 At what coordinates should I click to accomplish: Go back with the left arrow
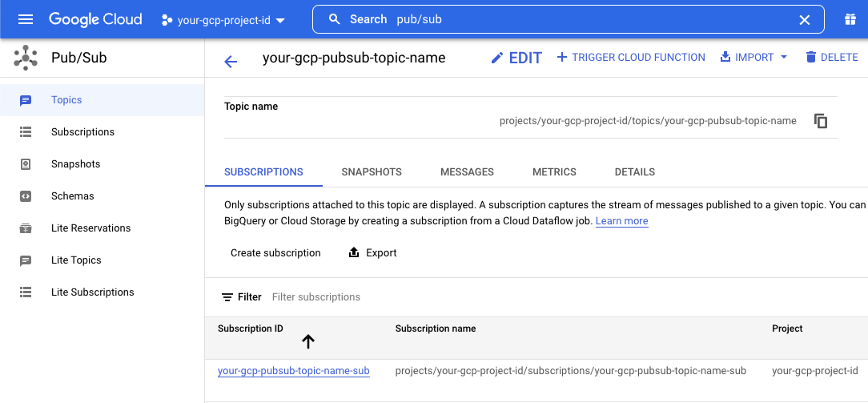(231, 62)
